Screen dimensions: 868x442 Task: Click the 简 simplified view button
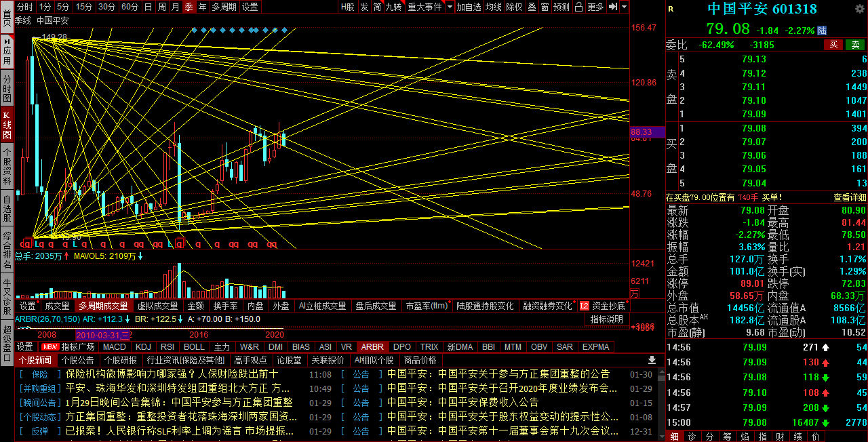coord(377,7)
